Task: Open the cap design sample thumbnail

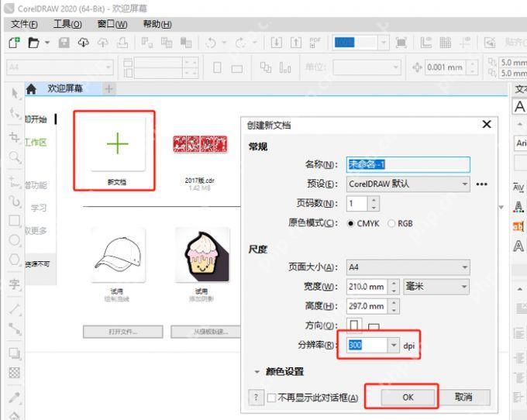Action: (118, 256)
